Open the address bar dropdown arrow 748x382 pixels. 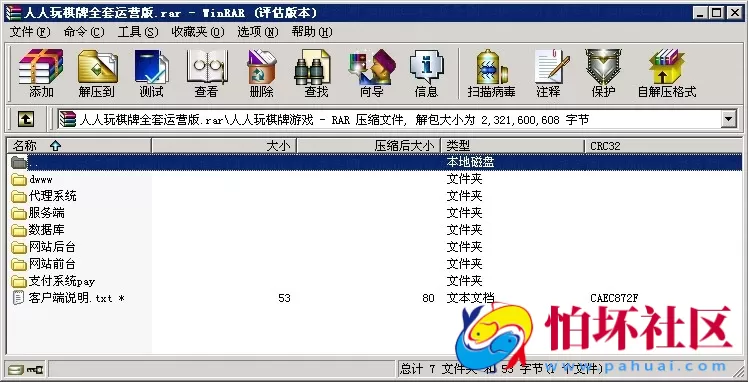(x=728, y=119)
